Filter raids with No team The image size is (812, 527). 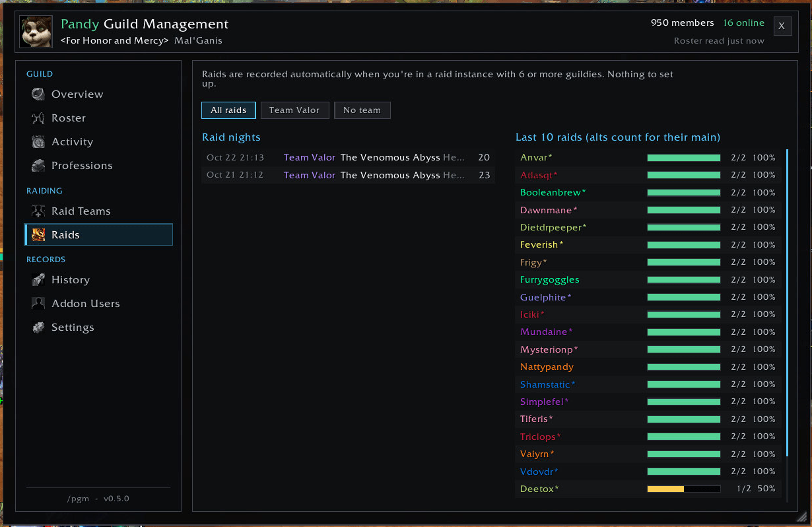click(362, 110)
